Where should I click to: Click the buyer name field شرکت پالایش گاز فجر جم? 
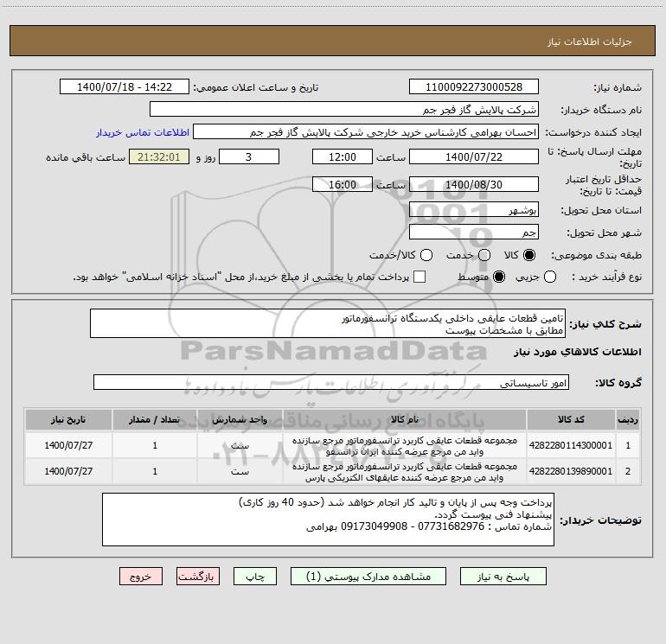(x=344, y=110)
